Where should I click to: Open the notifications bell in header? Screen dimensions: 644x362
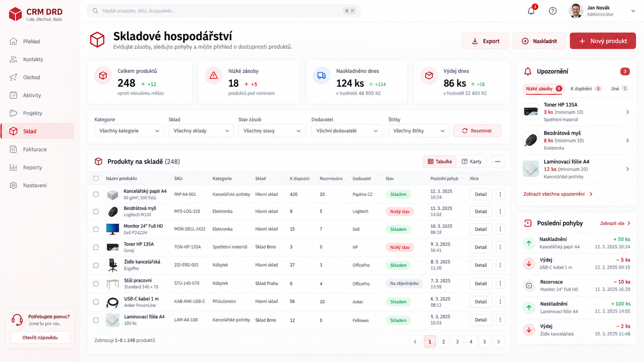click(x=531, y=11)
